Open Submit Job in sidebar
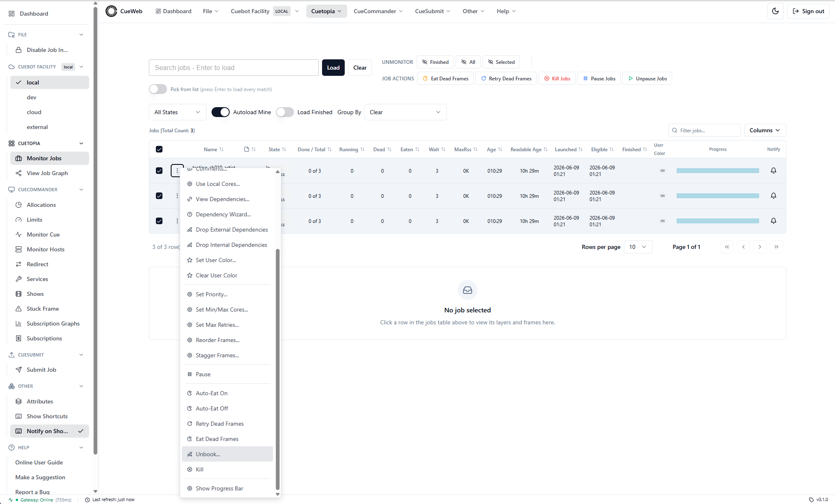 pyautogui.click(x=49, y=370)
